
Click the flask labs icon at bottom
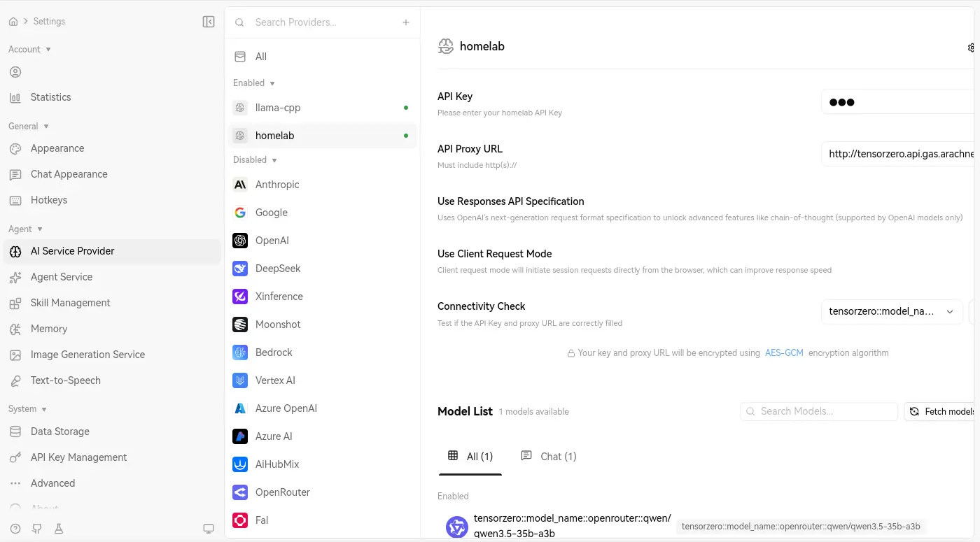tap(59, 529)
